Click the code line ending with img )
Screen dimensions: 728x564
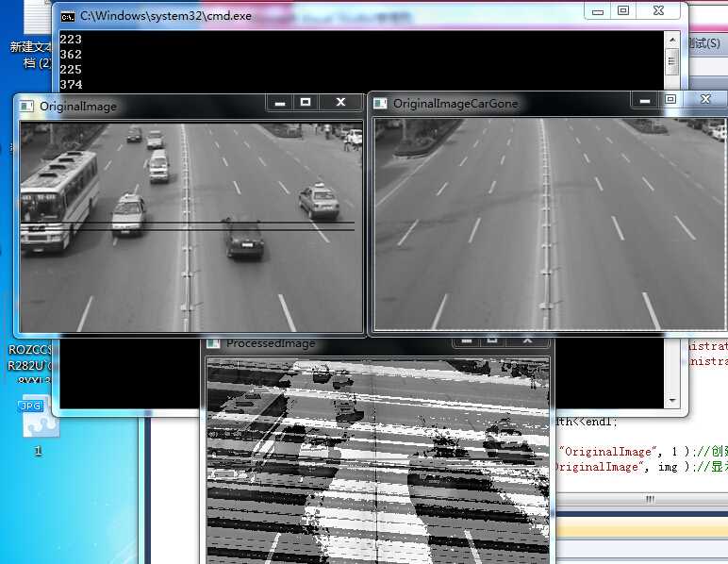click(x=642, y=467)
